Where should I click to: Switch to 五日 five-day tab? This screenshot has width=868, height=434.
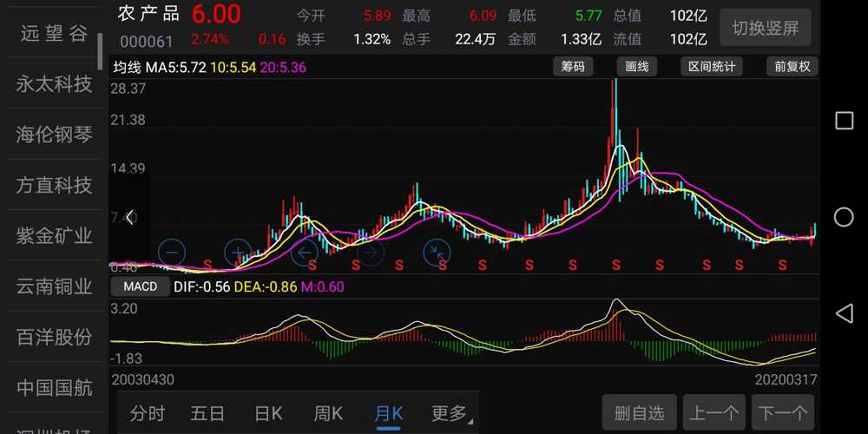tap(207, 413)
